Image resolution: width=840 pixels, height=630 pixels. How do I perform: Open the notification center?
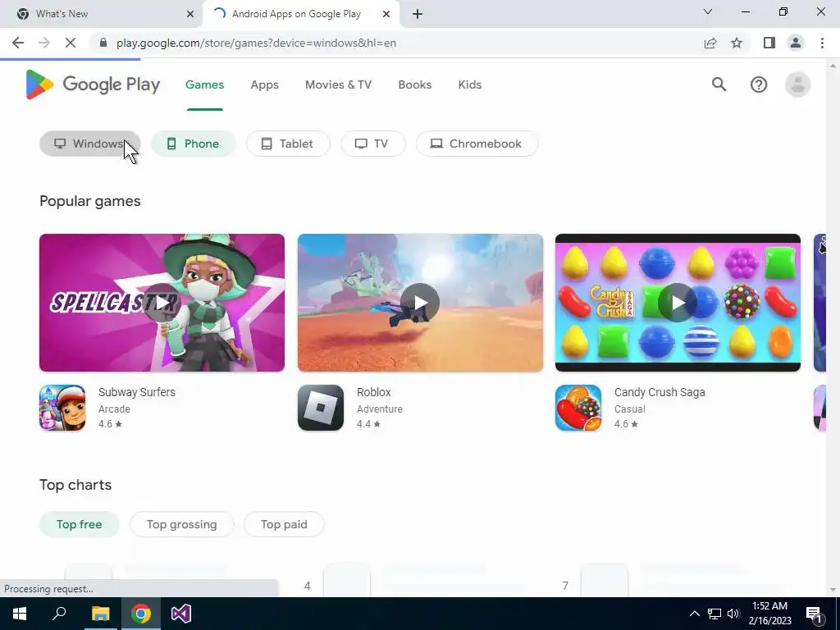[814, 614]
